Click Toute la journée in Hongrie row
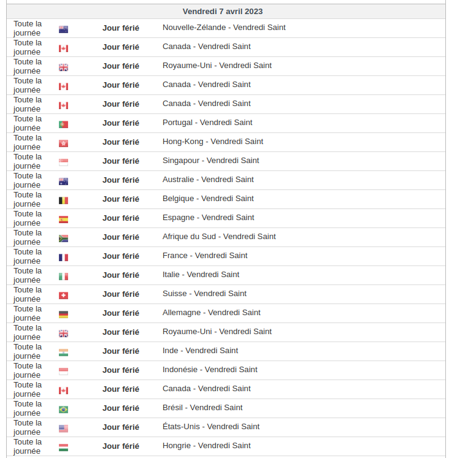 click(x=28, y=446)
